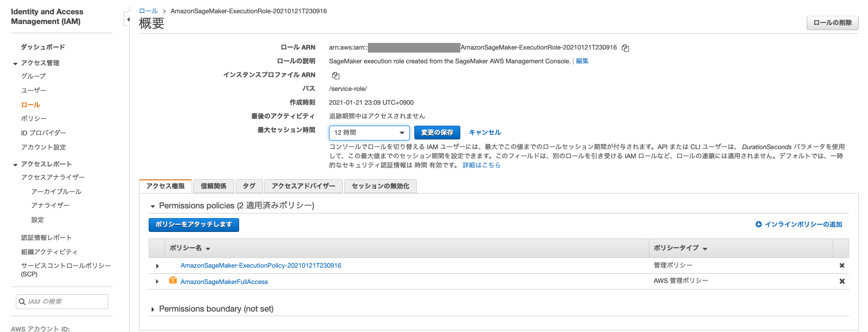Click the キャンセル link

coord(485,133)
